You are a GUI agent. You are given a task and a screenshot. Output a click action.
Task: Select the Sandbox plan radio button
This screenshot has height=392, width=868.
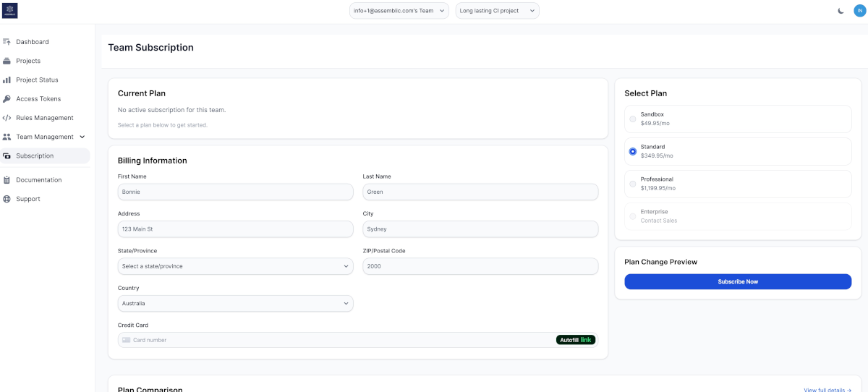[633, 119]
